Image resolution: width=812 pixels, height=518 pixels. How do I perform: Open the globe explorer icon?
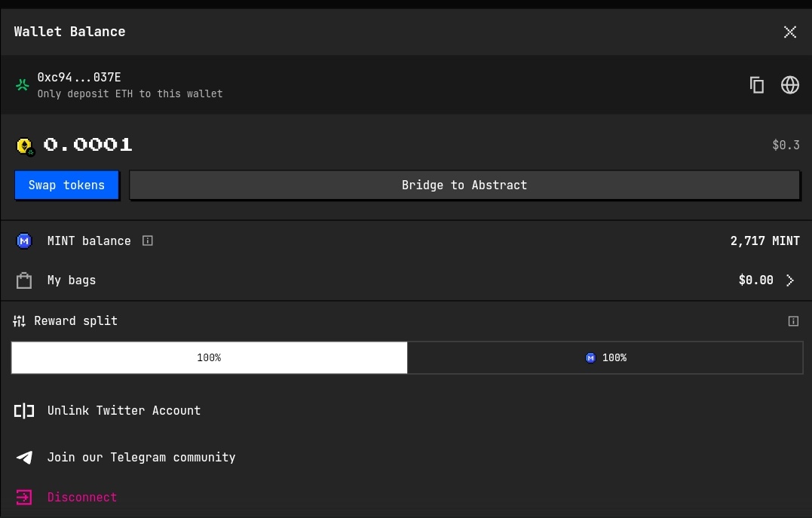789,85
